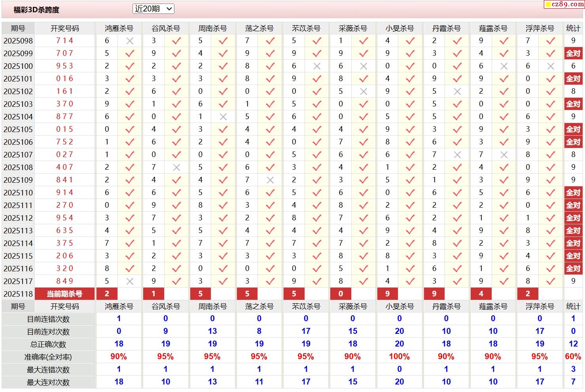Viewport: 585px width, 392px height.
Task: Click the check mark for 荡之杀号 in row 2025103
Action: pyautogui.click(x=270, y=104)
